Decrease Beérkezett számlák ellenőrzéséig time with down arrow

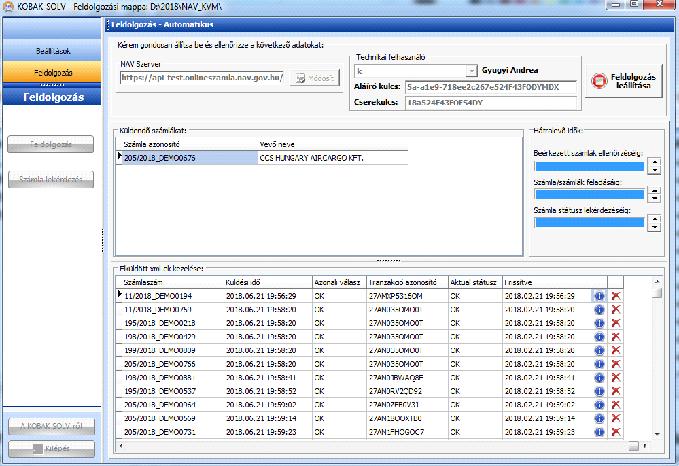click(x=654, y=170)
